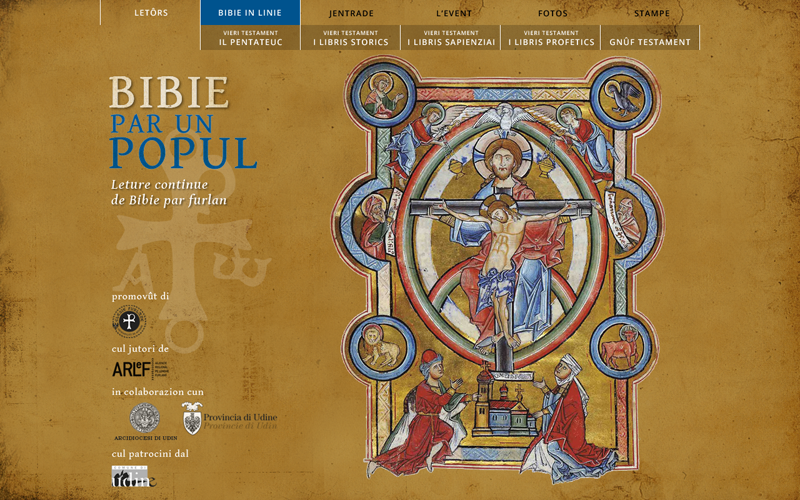The image size is (800, 500).
Task: Click the Bibie par un Popul title logo
Action: coord(183,122)
